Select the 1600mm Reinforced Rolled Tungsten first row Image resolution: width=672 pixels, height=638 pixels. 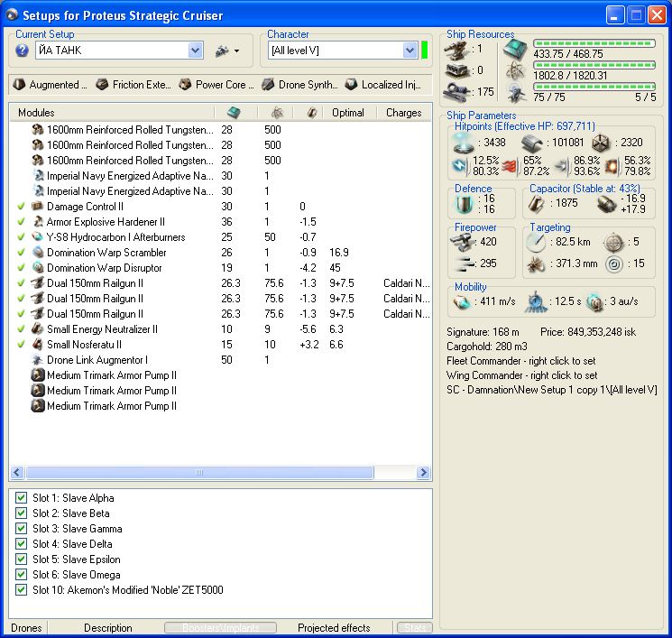(x=220, y=129)
